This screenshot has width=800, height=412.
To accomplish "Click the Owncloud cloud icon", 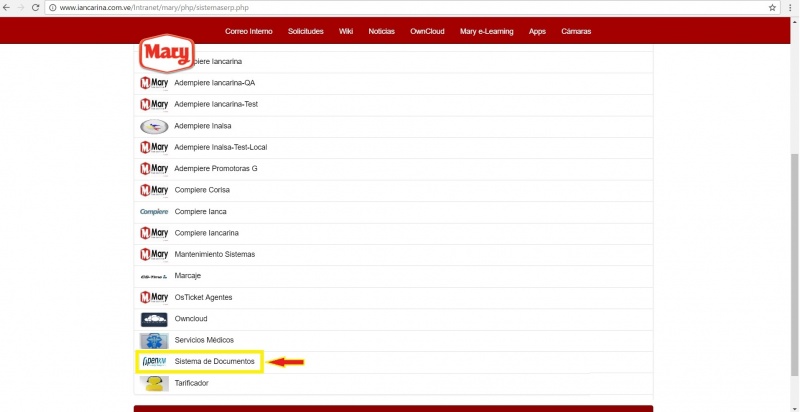I will pos(154,319).
